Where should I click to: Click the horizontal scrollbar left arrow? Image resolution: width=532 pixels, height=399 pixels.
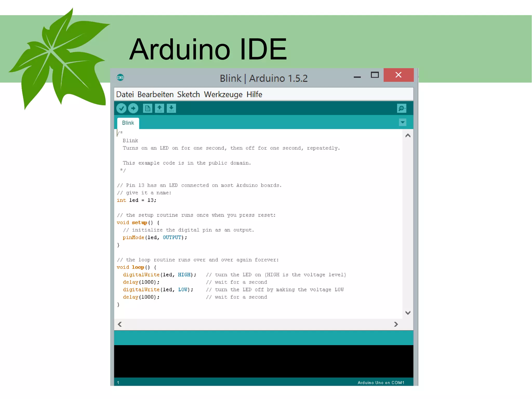point(120,324)
